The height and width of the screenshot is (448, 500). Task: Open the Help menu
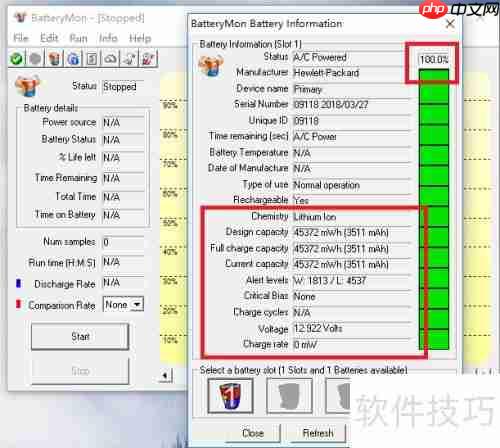pyautogui.click(x=140, y=38)
